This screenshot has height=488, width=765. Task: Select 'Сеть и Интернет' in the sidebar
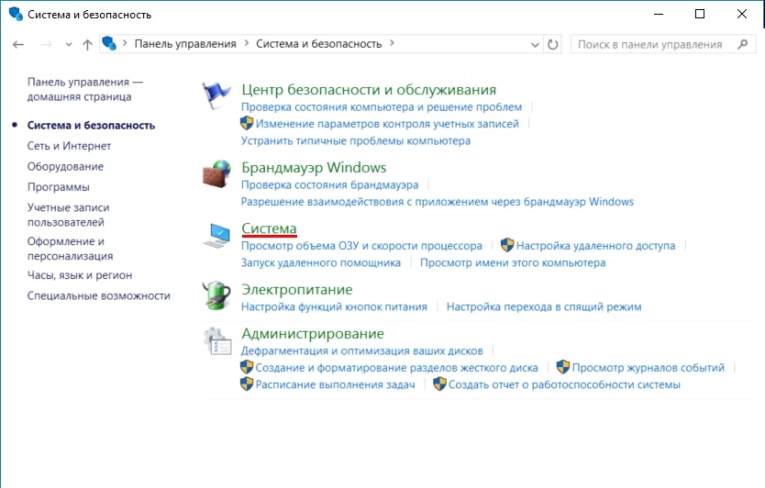(x=69, y=146)
